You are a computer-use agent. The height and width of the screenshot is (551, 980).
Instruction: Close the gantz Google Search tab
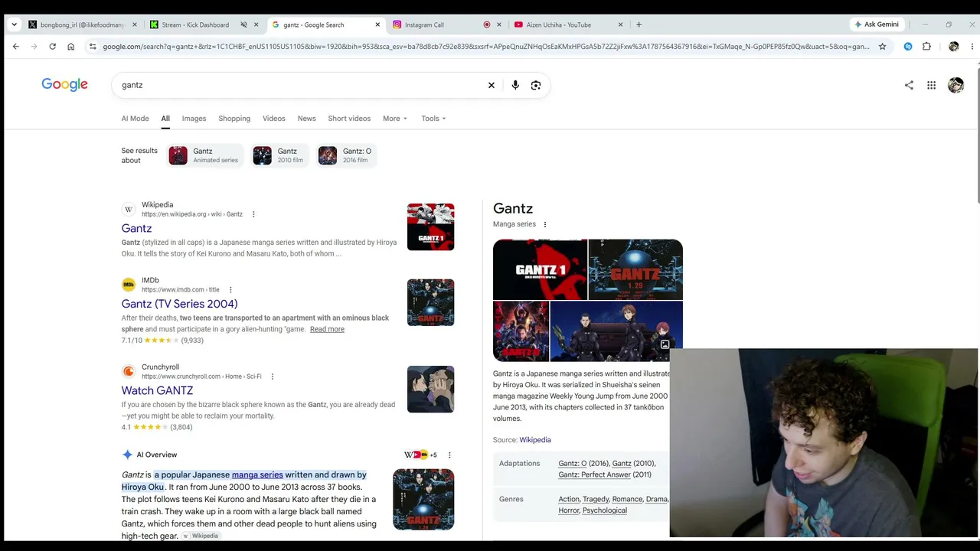pos(377,24)
